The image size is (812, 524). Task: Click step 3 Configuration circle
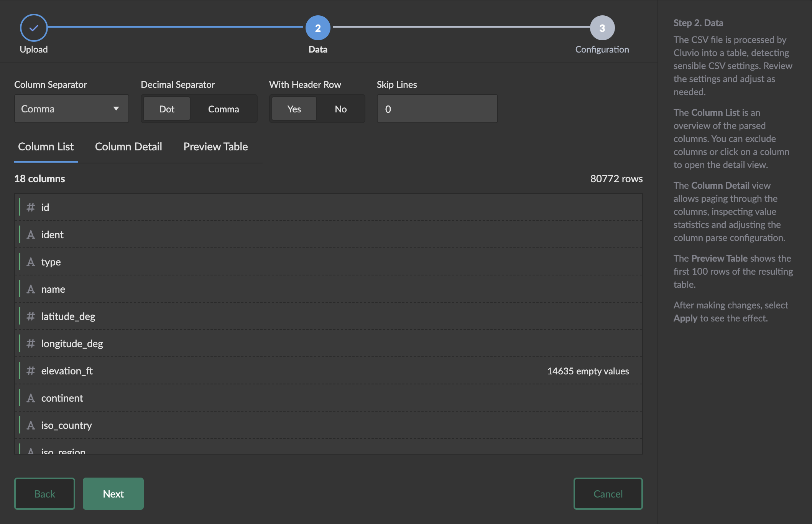[x=602, y=28]
